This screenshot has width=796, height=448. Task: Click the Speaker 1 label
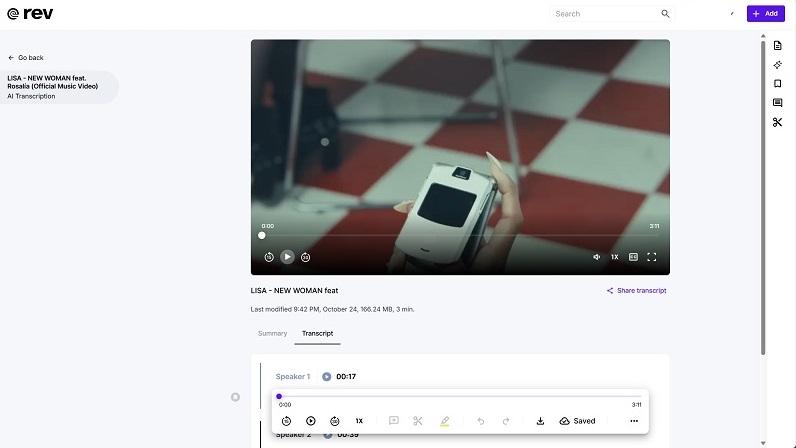pos(292,376)
